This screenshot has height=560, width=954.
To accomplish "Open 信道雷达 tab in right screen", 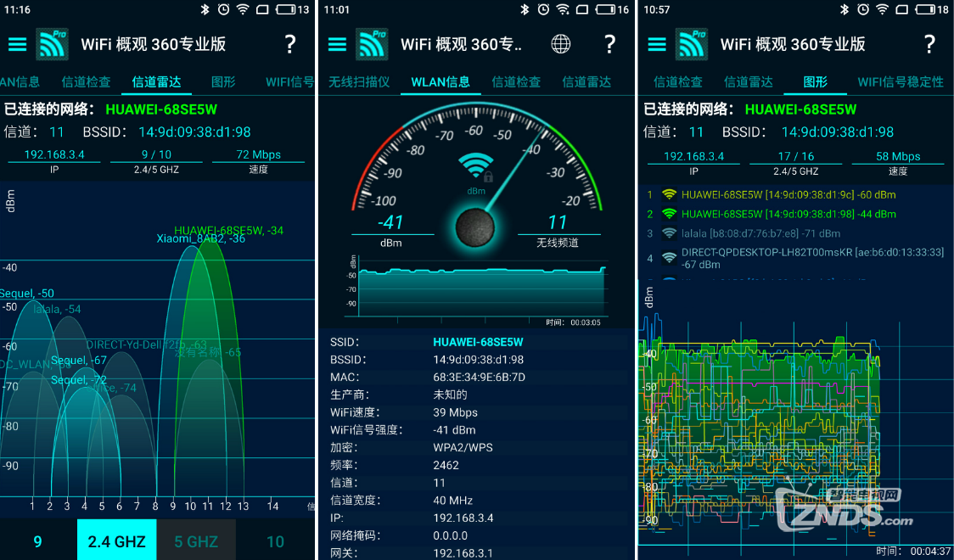I will 749,82.
